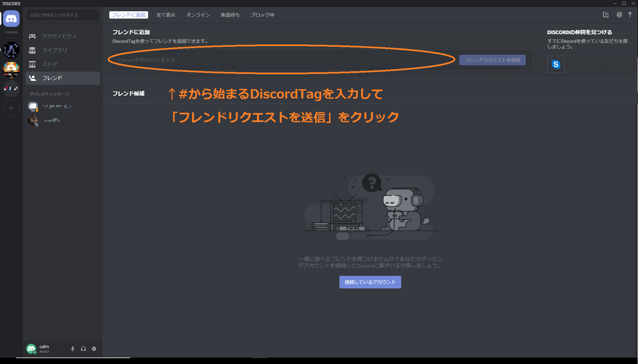Viewport: 638px width, 364px height.
Task: Open user settings gear icon
Action: [x=94, y=348]
